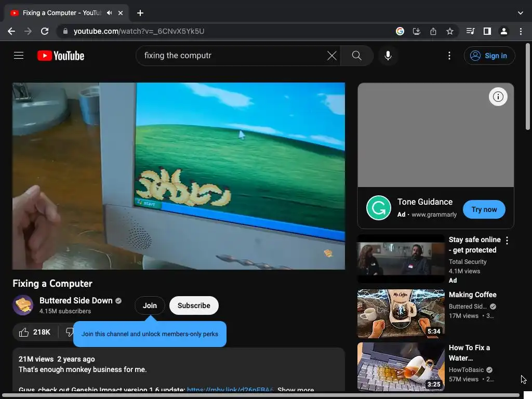Open Grammarly logo in ad
This screenshot has height=399, width=532.
point(378,208)
